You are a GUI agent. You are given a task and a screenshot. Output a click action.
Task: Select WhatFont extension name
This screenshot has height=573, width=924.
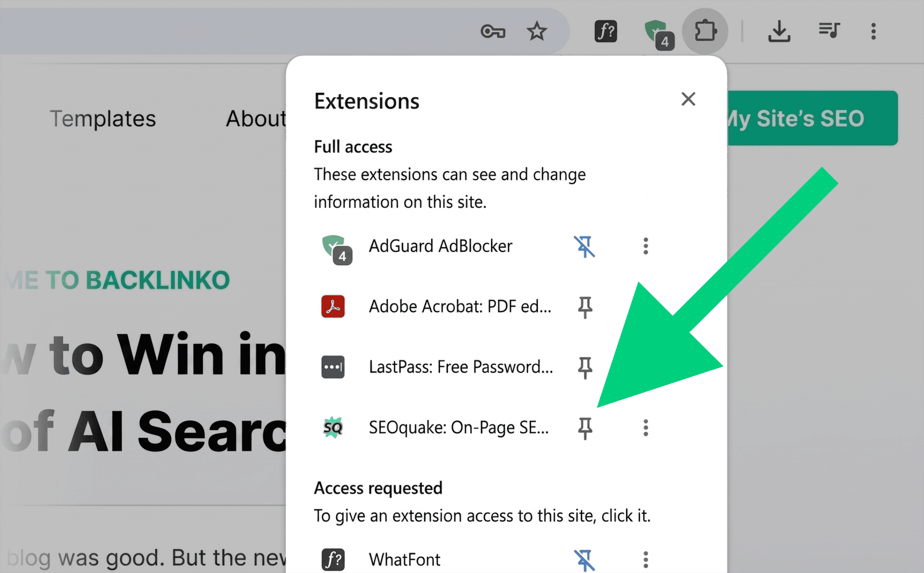tap(404, 560)
